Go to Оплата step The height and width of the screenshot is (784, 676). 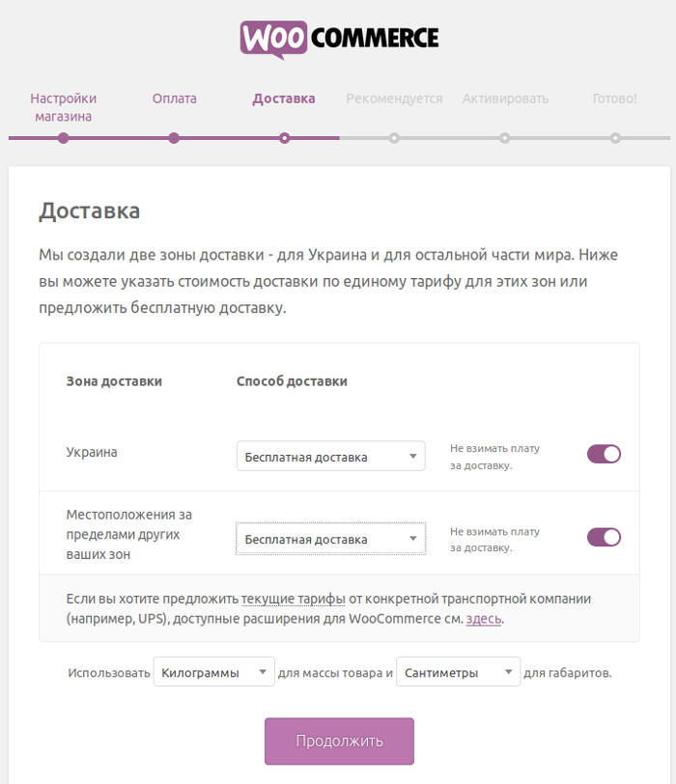174,98
